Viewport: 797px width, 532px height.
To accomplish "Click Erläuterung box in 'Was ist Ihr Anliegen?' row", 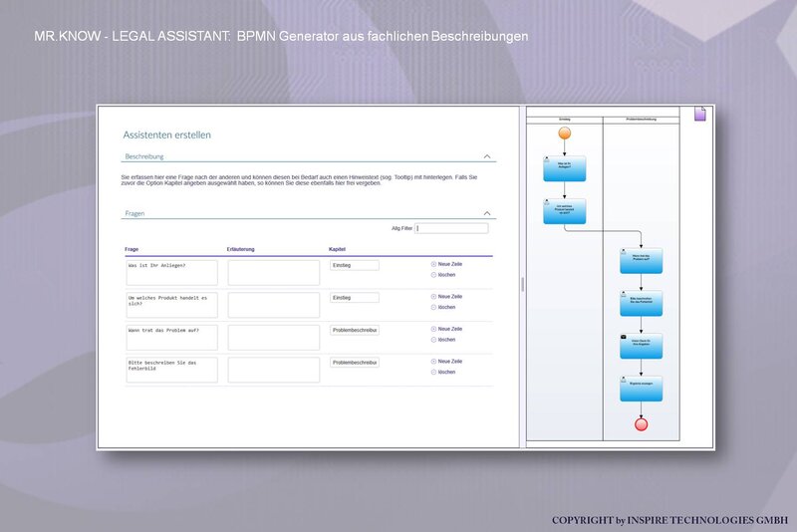I will [273, 273].
